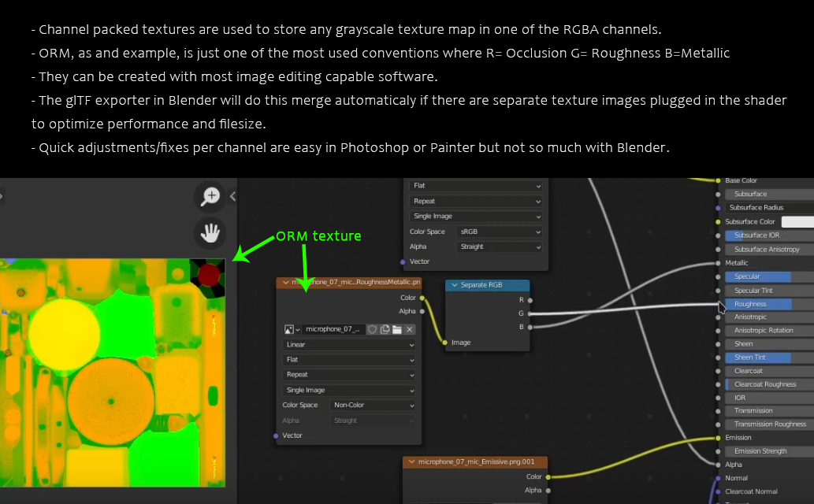Open the image browse icon in RoughnessMetallic node

[292, 330]
